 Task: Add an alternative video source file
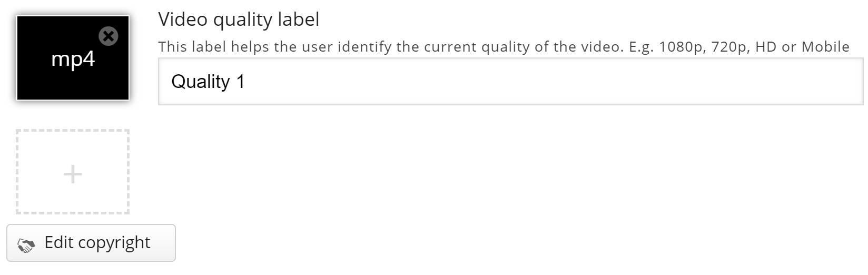pyautogui.click(x=73, y=172)
